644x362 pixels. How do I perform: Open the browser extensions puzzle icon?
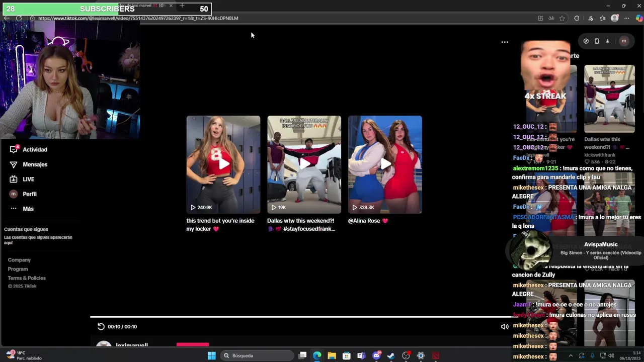click(577, 18)
